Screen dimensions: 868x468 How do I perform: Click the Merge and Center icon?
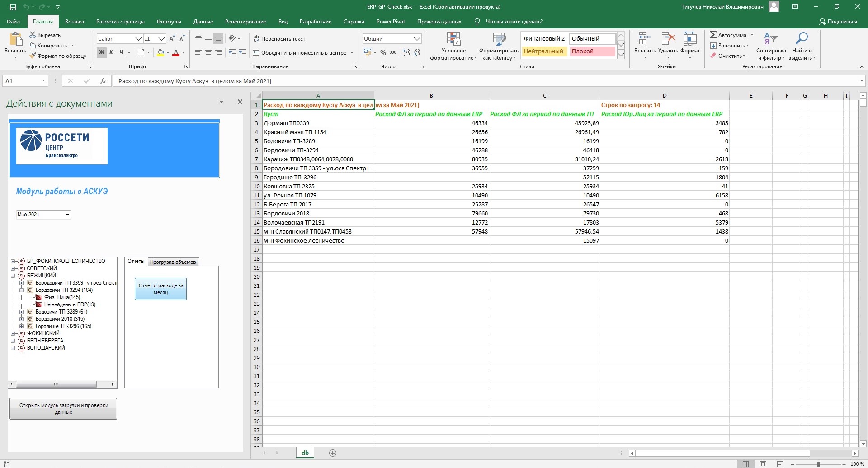pyautogui.click(x=256, y=53)
